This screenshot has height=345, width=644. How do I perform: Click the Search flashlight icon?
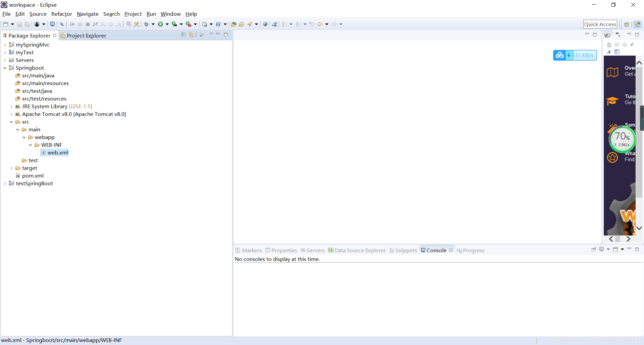pos(250,24)
